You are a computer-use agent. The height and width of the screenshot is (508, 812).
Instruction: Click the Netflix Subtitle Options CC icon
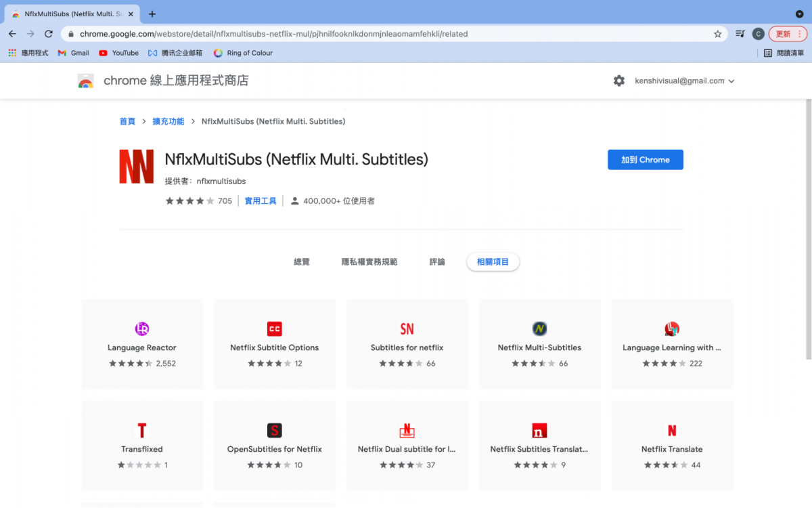pyautogui.click(x=275, y=329)
